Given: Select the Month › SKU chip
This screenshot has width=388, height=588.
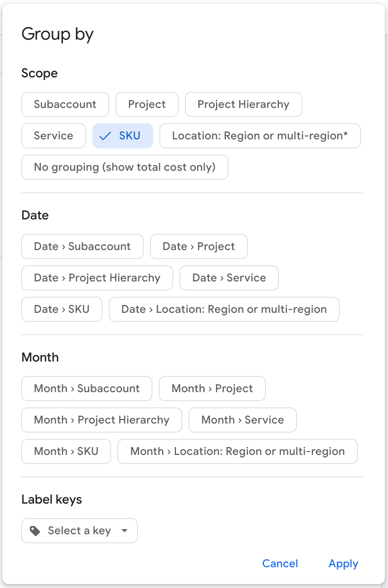Looking at the screenshot, I should tap(66, 451).
